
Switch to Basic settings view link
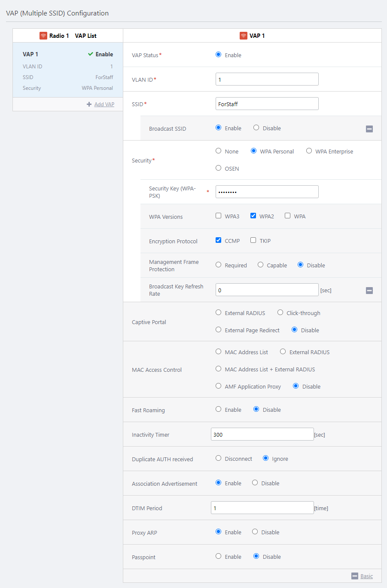(x=366, y=576)
